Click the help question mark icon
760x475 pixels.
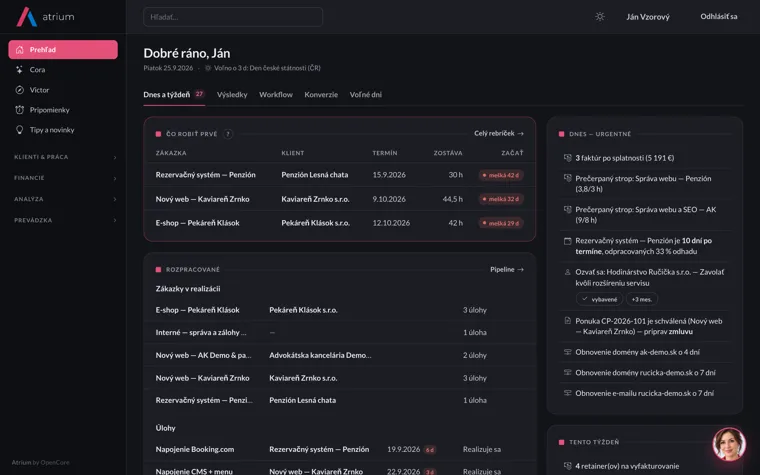point(228,134)
